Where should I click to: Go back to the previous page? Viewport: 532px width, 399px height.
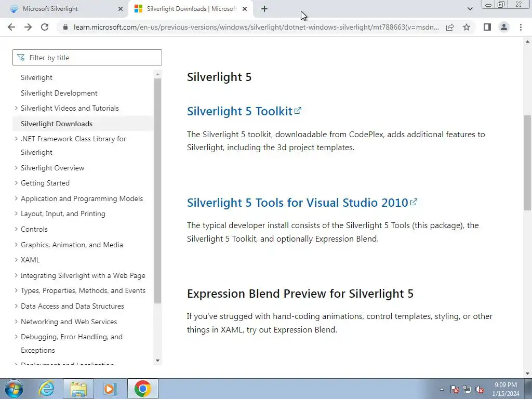[x=11, y=27]
